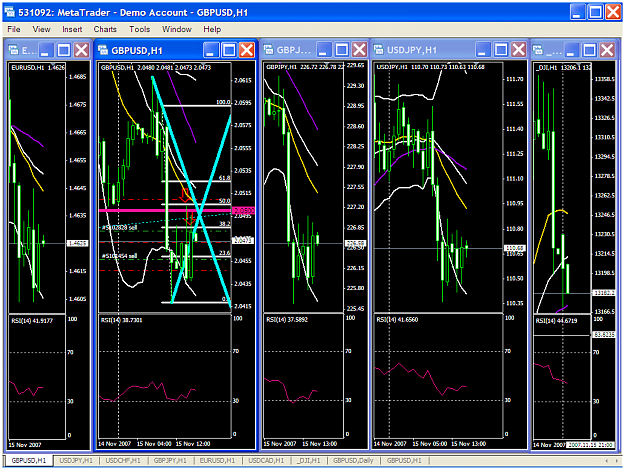
Task: Switch to the _DJI,H1 bottom tab
Action: 309,460
